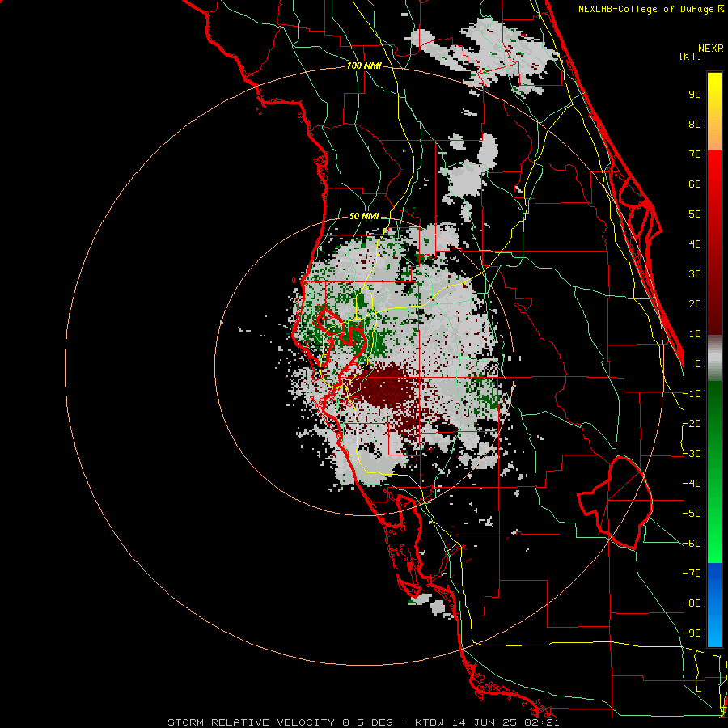Click the 100 NMI range ring label

[364, 66]
